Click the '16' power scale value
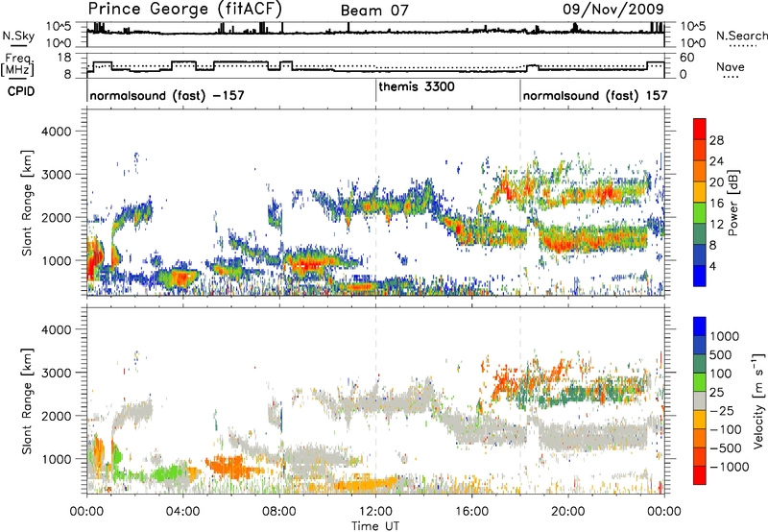768x532 pixels. [x=716, y=204]
